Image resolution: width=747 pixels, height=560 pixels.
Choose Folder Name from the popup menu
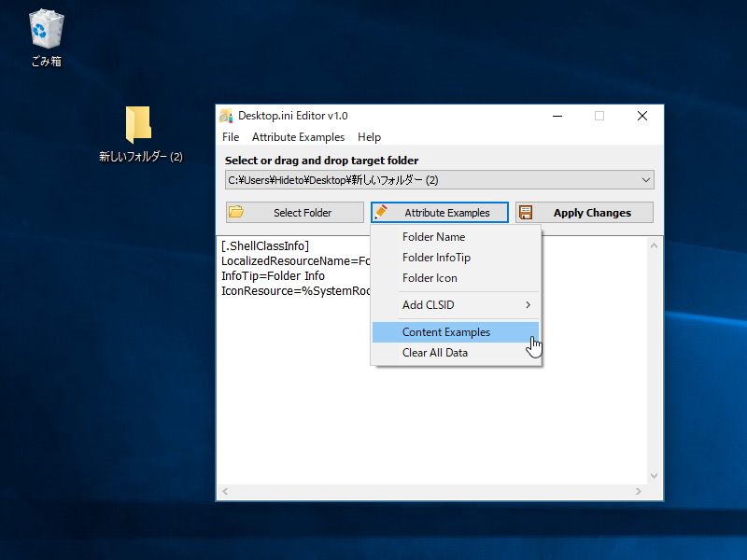(x=456, y=237)
